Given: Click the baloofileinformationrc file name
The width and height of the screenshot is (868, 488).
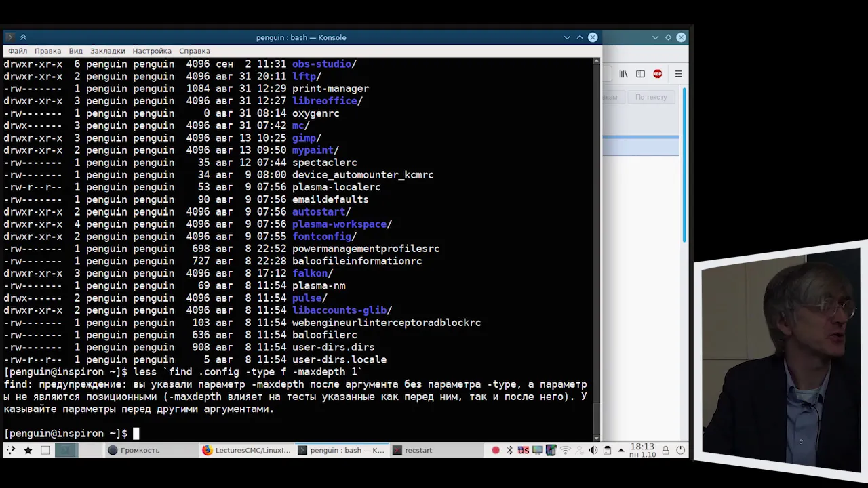Looking at the screenshot, I should point(357,261).
